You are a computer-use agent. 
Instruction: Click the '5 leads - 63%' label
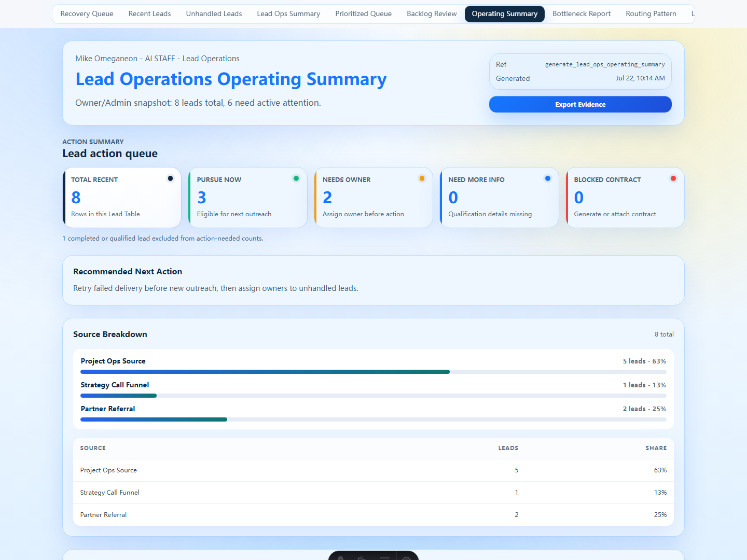click(x=644, y=361)
